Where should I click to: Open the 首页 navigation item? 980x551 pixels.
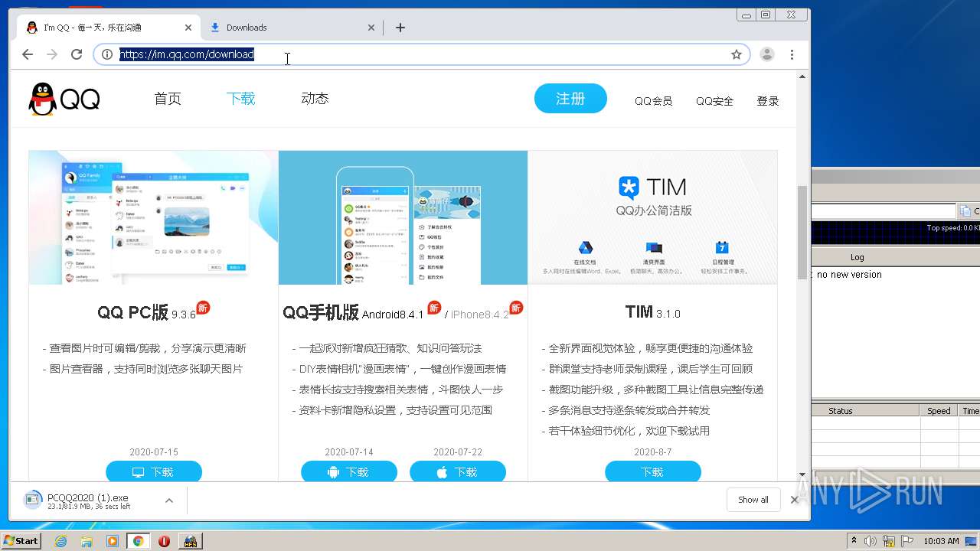[168, 99]
